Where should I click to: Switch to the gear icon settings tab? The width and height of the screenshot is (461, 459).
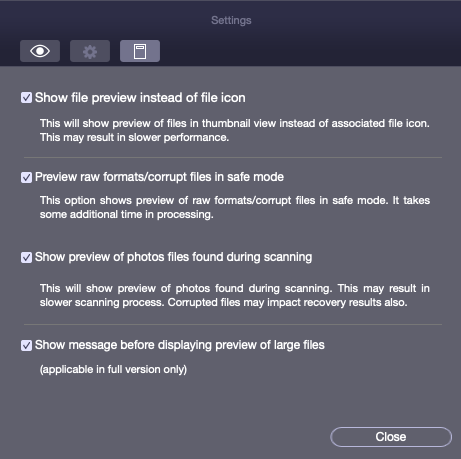coord(90,51)
